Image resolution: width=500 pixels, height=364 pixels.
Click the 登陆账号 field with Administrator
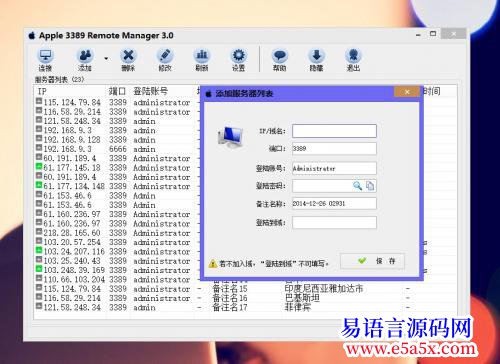334,168
